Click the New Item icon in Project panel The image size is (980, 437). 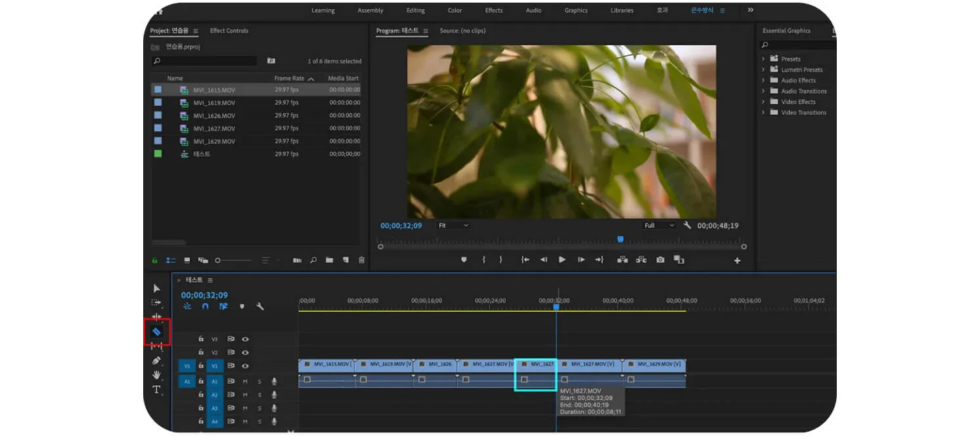point(345,260)
